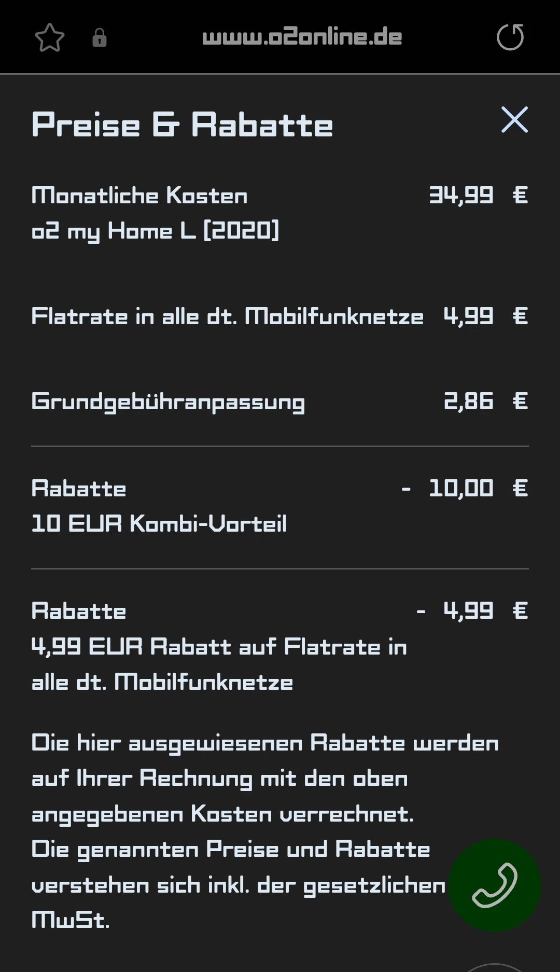
Task: Tap the 34,99 € monthly price
Action: click(x=478, y=196)
